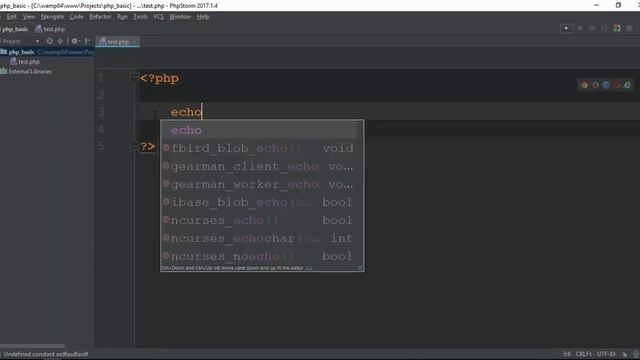The image size is (640, 360).
Task: Click the hint link in completion popup footer
Action: 309,268
